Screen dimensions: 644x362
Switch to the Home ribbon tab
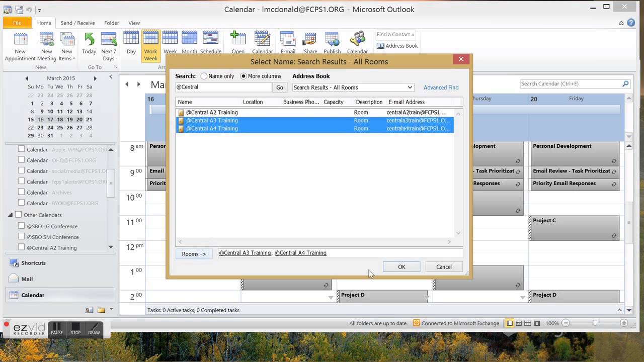44,23
